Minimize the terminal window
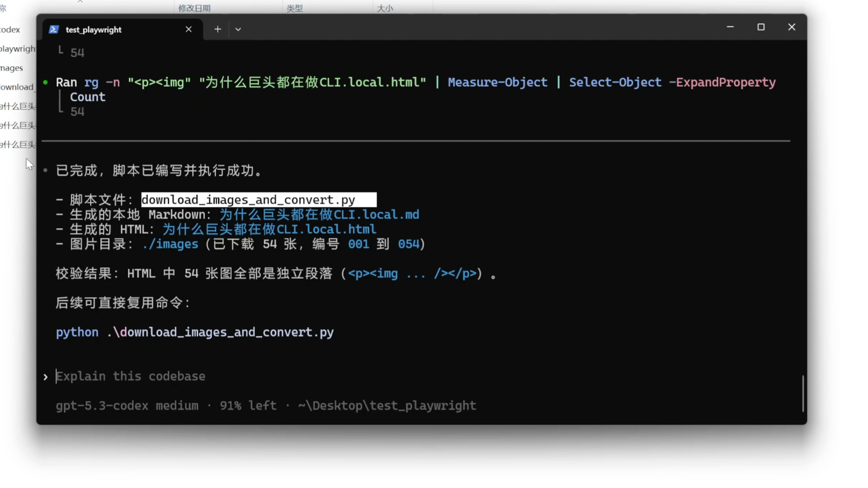This screenshot has width=868, height=488. pos(730,27)
